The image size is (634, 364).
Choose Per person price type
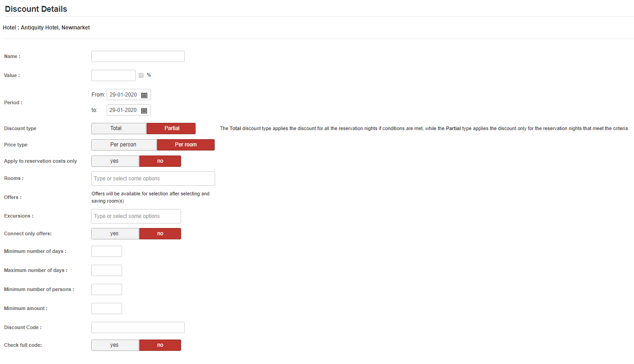click(x=124, y=145)
